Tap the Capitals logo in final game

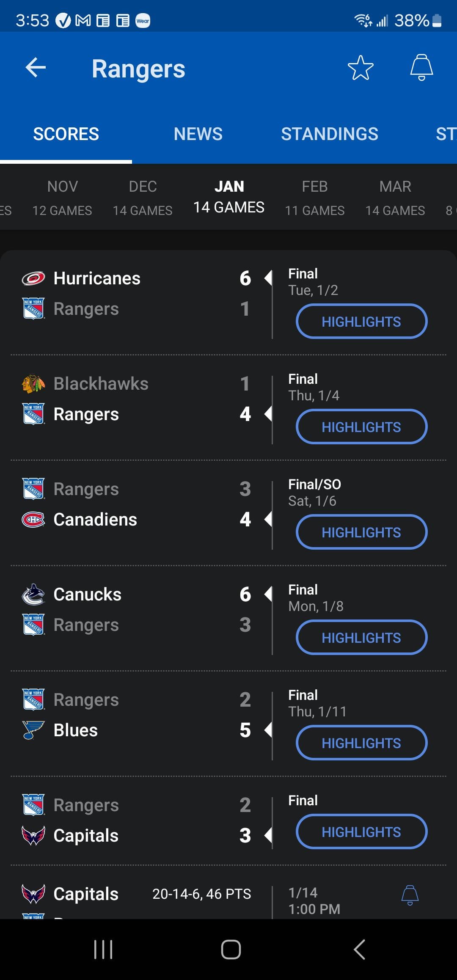(x=33, y=836)
